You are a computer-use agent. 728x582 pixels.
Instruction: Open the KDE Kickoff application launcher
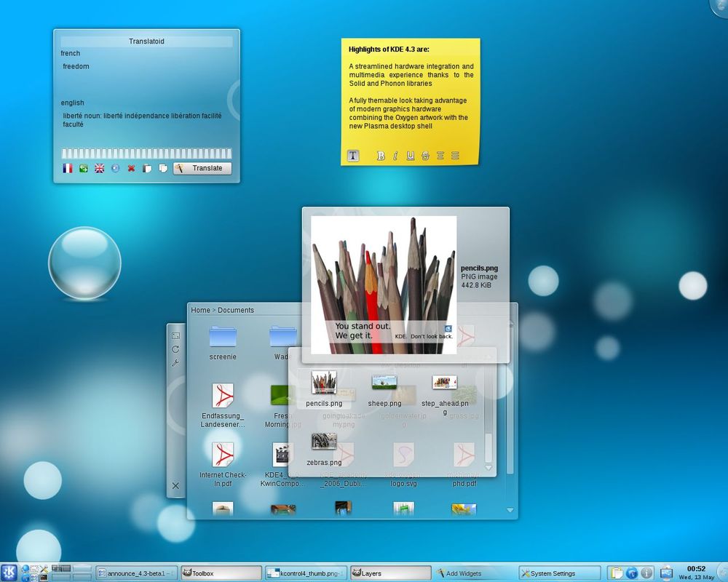9,573
